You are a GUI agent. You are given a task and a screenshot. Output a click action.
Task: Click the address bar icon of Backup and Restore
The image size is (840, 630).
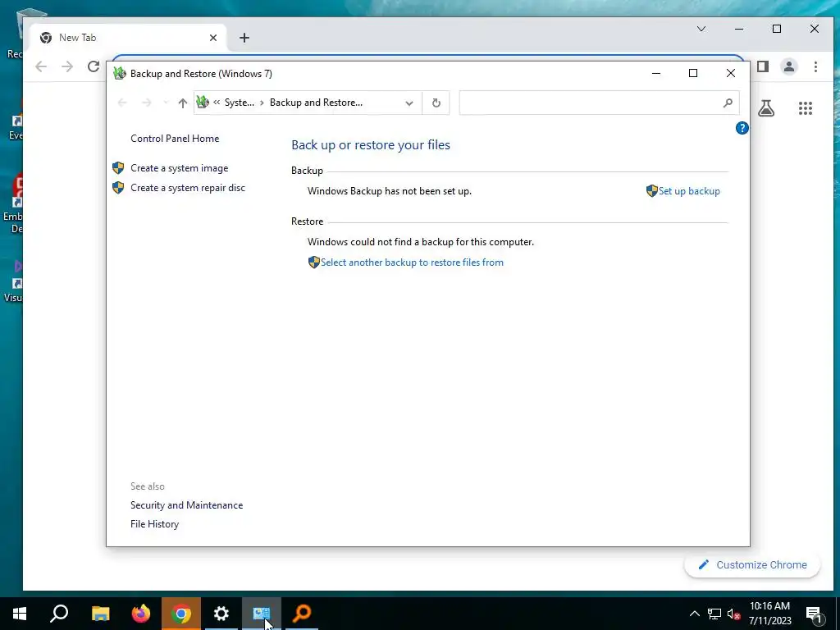[x=203, y=102]
